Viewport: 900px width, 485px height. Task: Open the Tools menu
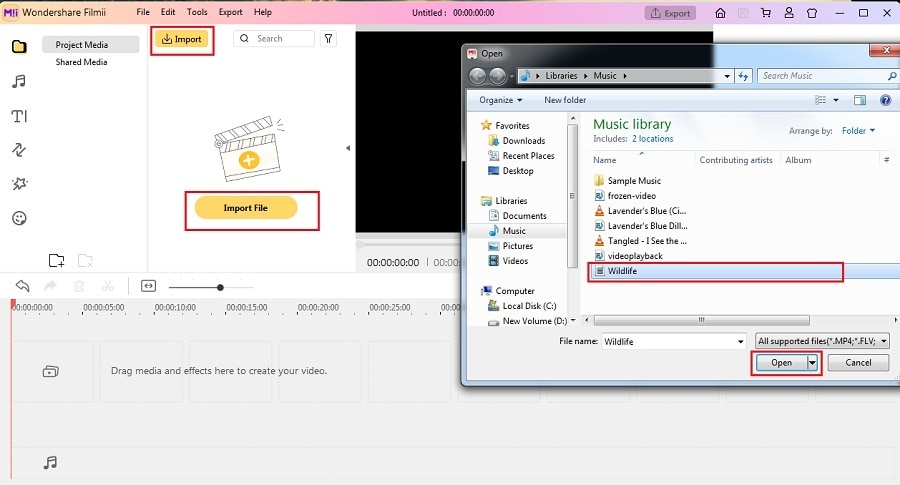tap(197, 12)
